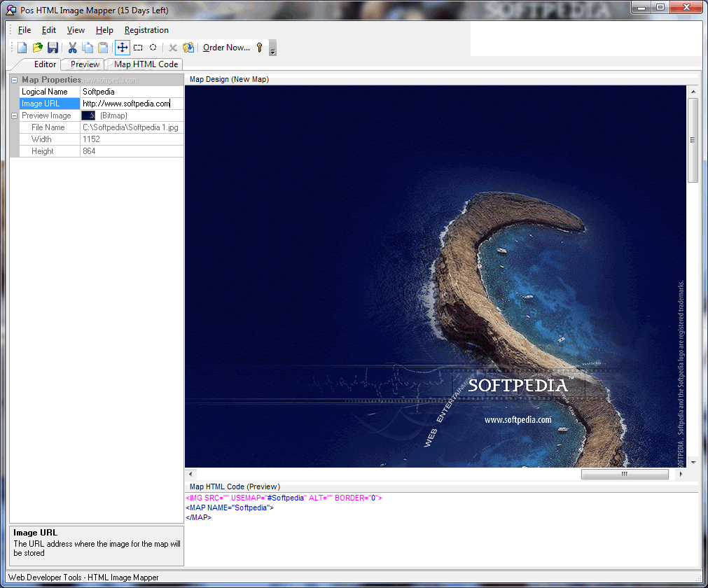Click the Bitmap preview thumbnail
Image resolution: width=708 pixels, height=588 pixels.
(88, 115)
